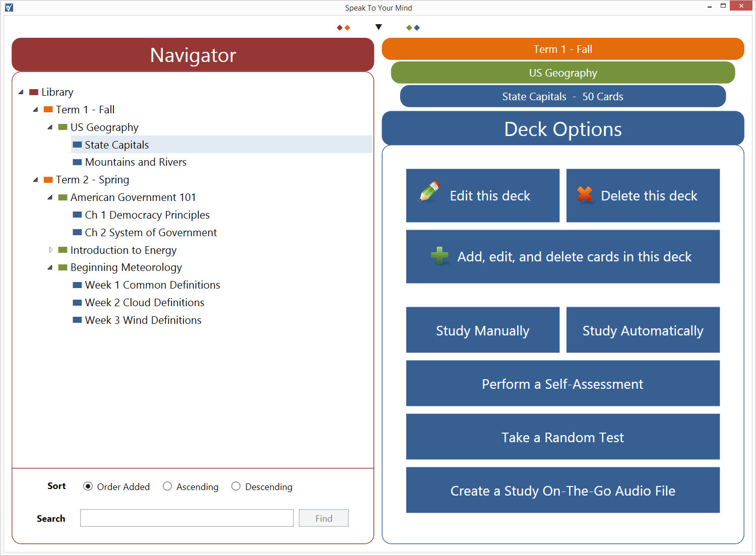Select the Beginning Meteorology label
This screenshot has height=556, width=756.
pyautogui.click(x=126, y=267)
